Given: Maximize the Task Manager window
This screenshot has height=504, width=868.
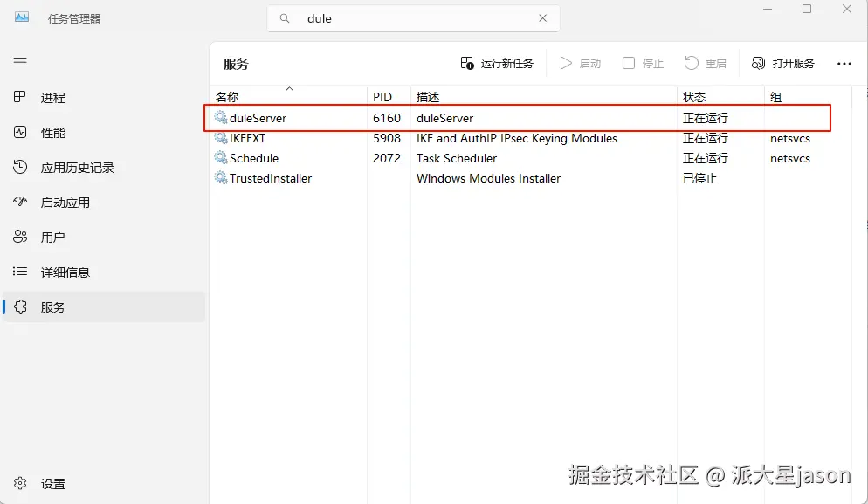Looking at the screenshot, I should point(807,9).
